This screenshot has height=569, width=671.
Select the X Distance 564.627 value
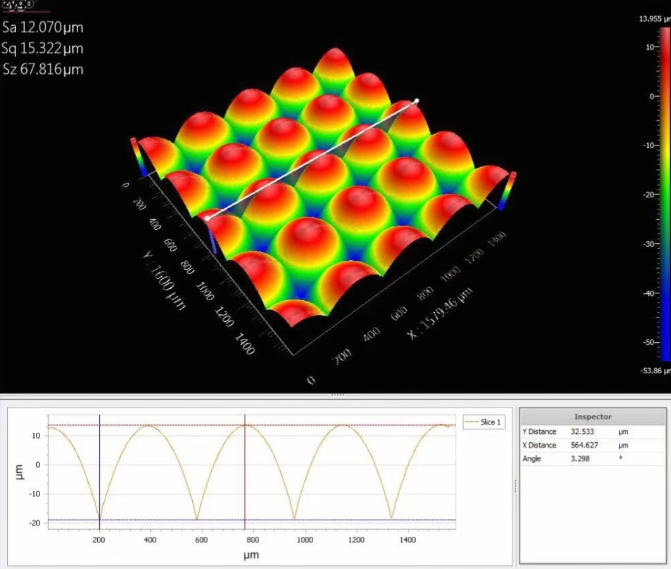584,445
